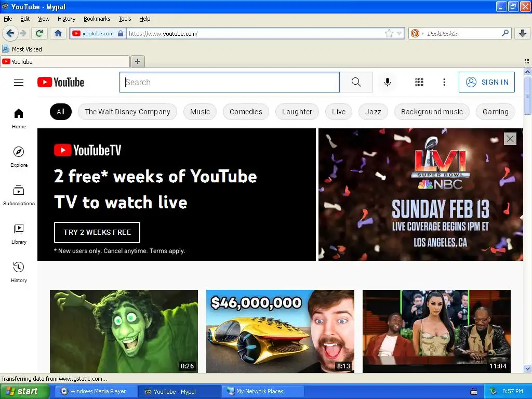
Task: Open the YouTube hamburger guide menu
Action: tap(19, 82)
